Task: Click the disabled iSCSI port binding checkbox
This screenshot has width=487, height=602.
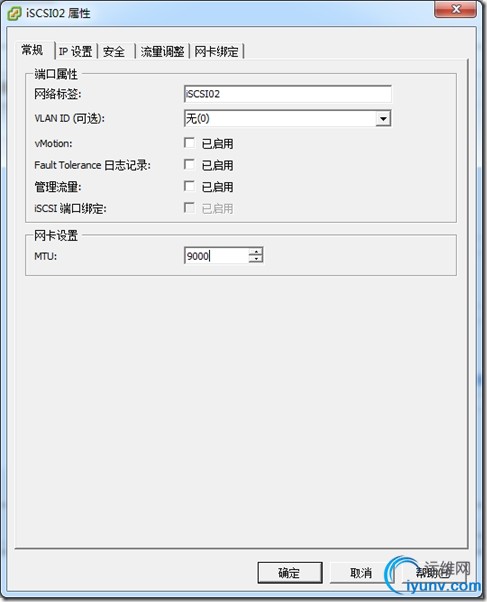Action: (x=189, y=208)
